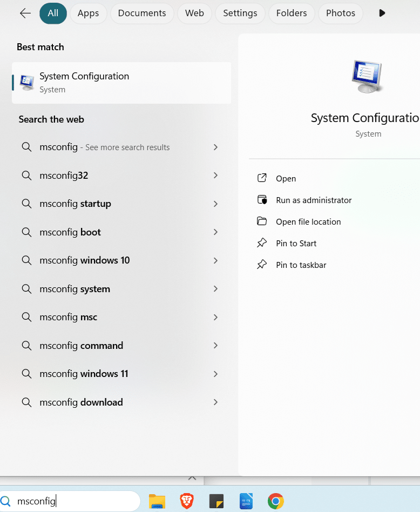Image resolution: width=420 pixels, height=512 pixels.
Task: Click the System Configuration preview monitor icon
Action: [x=367, y=76]
